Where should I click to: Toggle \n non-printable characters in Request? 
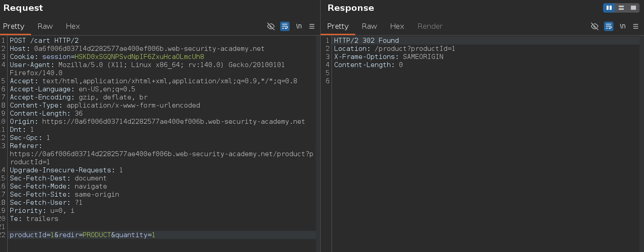coord(299,26)
